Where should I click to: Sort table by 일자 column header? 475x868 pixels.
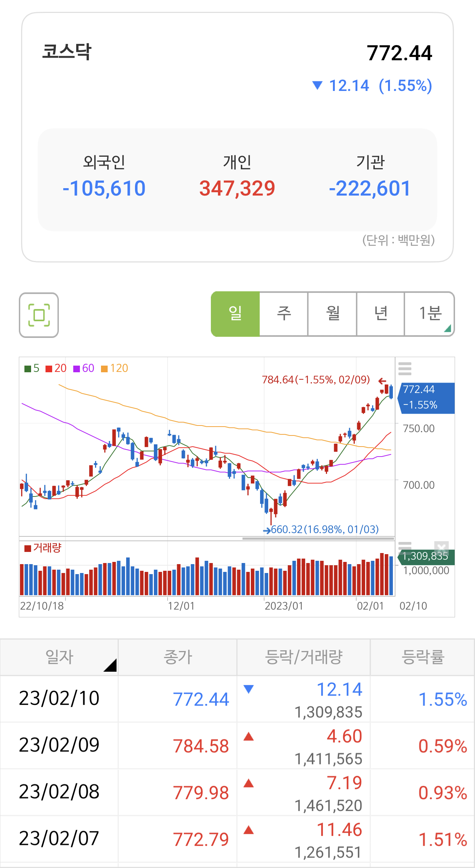pos(59,657)
